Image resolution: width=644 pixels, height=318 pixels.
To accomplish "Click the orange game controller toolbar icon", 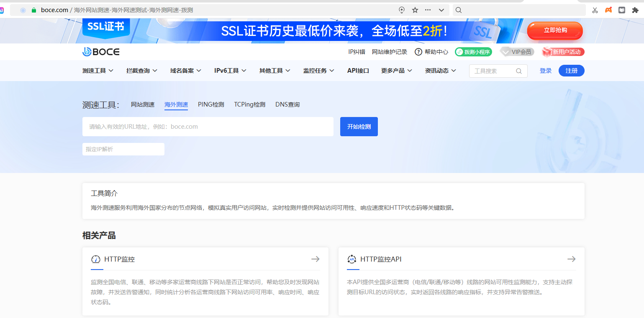I will [608, 10].
